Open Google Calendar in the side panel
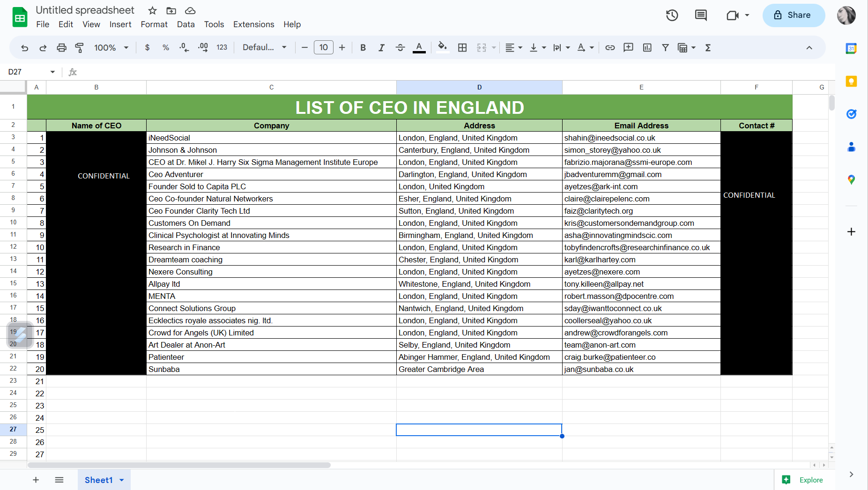868x490 pixels. pos(851,48)
